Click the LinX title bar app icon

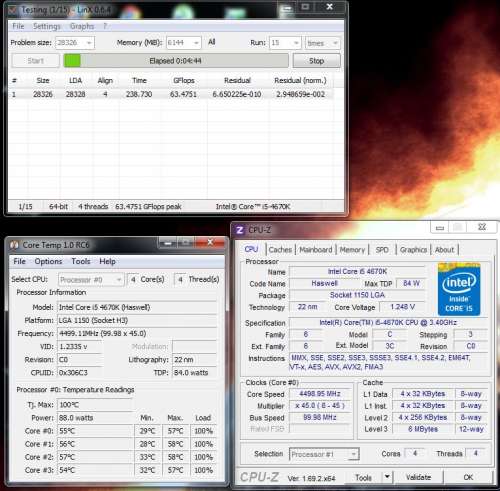(x=12, y=10)
